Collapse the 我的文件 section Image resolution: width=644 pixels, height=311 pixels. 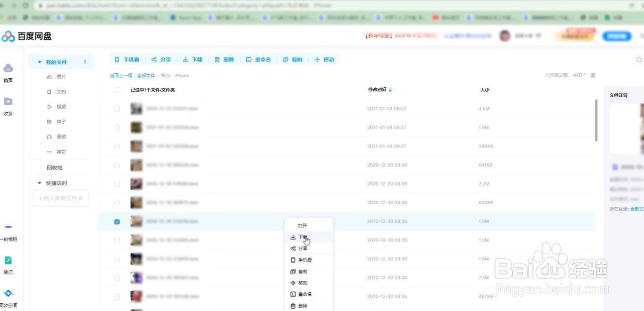(x=39, y=62)
